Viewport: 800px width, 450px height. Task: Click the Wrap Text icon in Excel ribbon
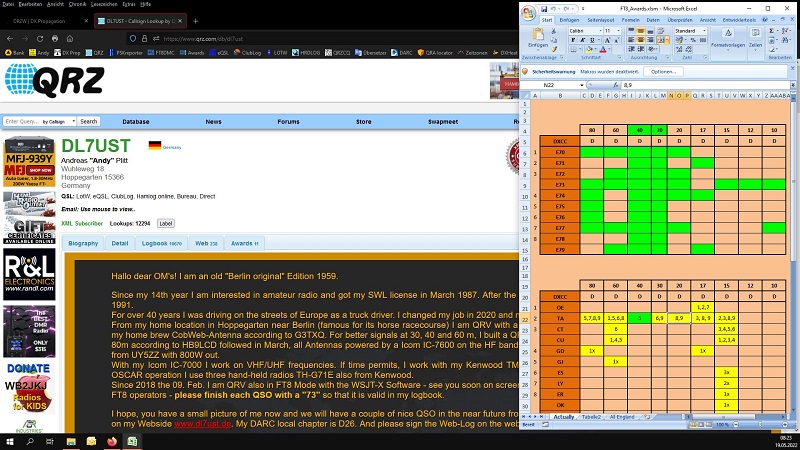point(661,31)
